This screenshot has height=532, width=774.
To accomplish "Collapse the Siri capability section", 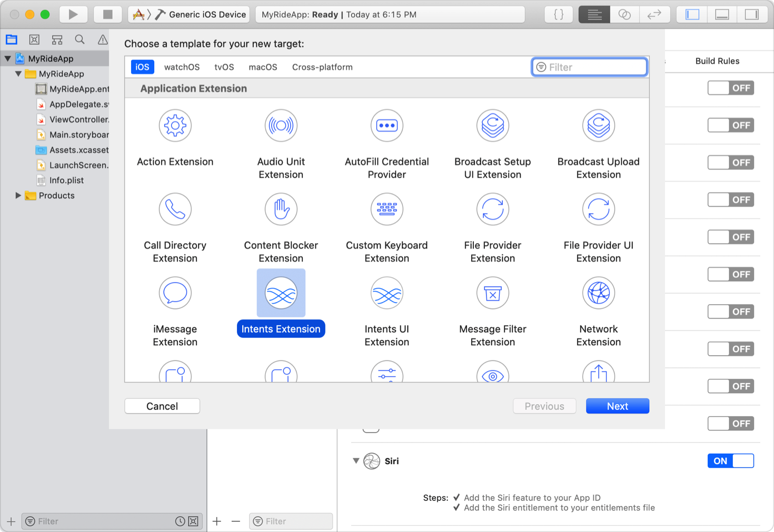I will click(356, 461).
